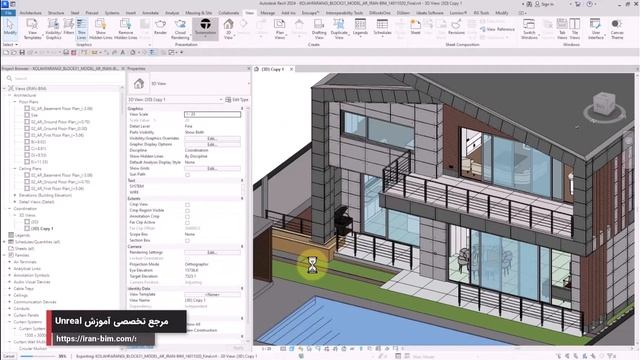Click the Save icon in quick access toolbar
Viewport: 640px width, 360px height.
[22, 52]
